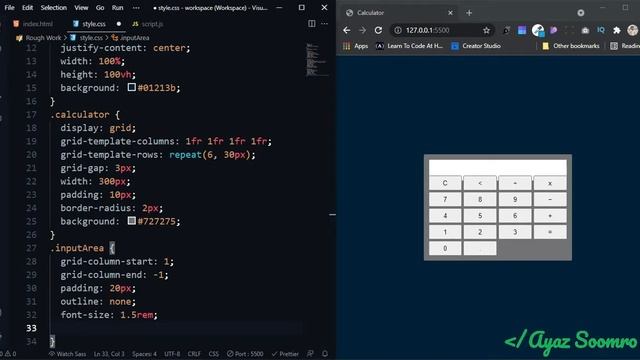Click the calculator display input field
The height and width of the screenshot is (360, 640).
click(x=498, y=167)
